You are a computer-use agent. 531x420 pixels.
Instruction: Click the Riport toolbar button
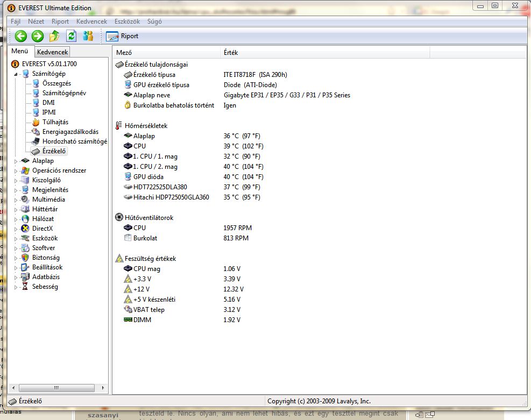[122, 36]
